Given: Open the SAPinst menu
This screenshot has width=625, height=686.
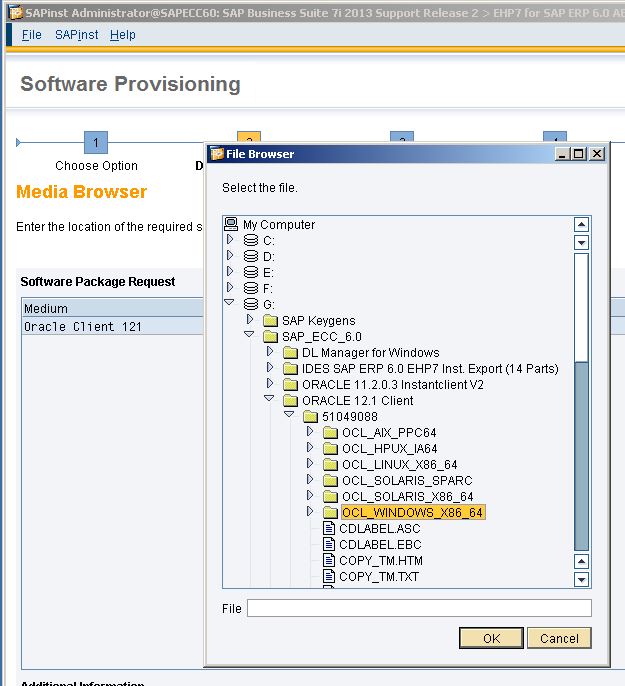Looking at the screenshot, I should (x=77, y=35).
